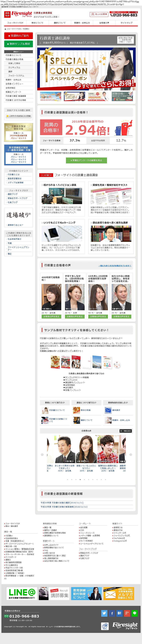
Task: Open いつでもどこでもeラーニング card heading
Action: 59,223
